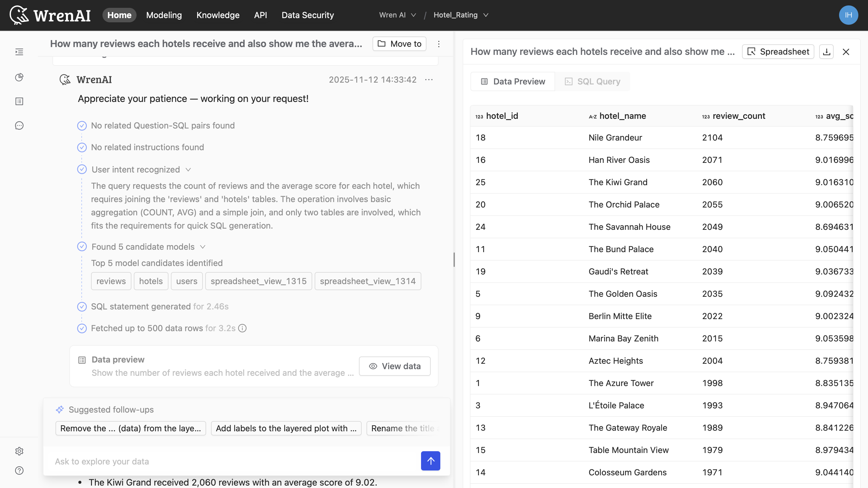The width and height of the screenshot is (868, 488).
Task: Switch to the SQL Query tab
Action: click(x=592, y=81)
